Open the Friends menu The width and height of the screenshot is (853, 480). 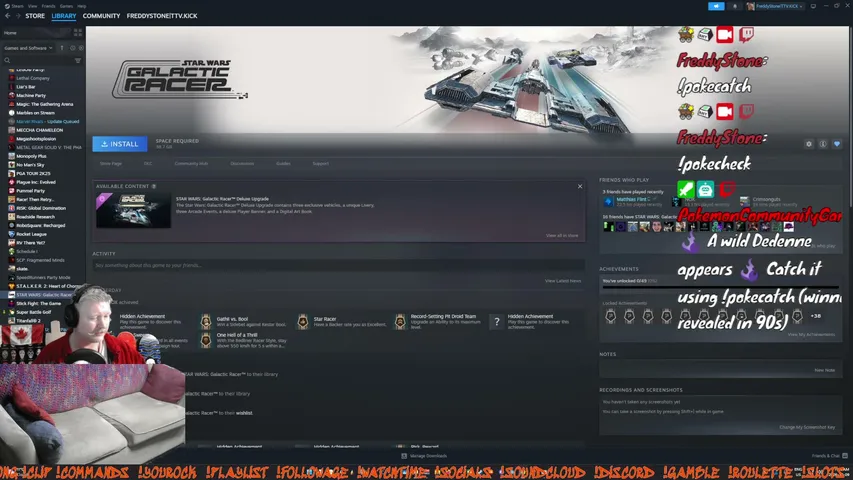click(x=48, y=6)
